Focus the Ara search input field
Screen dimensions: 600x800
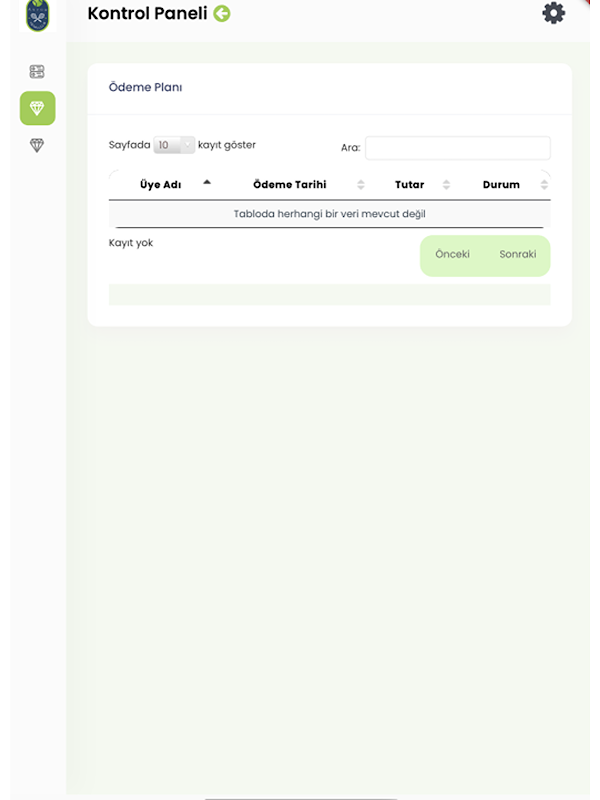[x=458, y=148]
